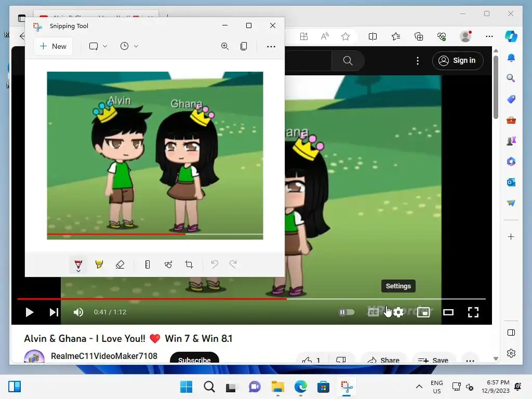Open Outlook in Edge sidebar
This screenshot has width=532, height=399.
coord(511,182)
